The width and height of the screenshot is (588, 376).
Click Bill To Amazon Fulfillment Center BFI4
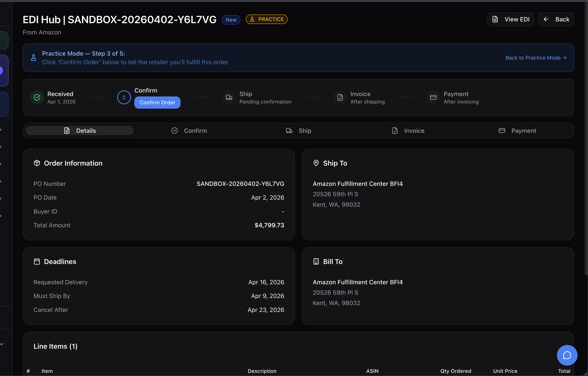pyautogui.click(x=358, y=282)
